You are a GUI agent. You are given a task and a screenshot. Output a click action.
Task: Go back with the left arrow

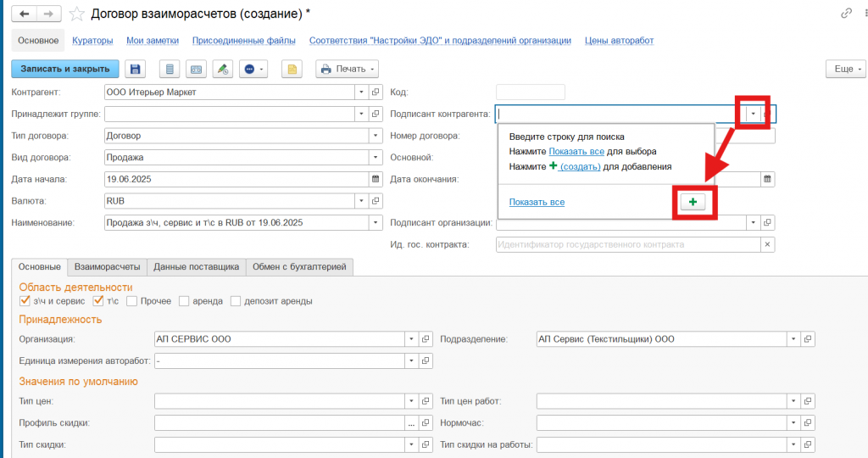click(x=25, y=14)
